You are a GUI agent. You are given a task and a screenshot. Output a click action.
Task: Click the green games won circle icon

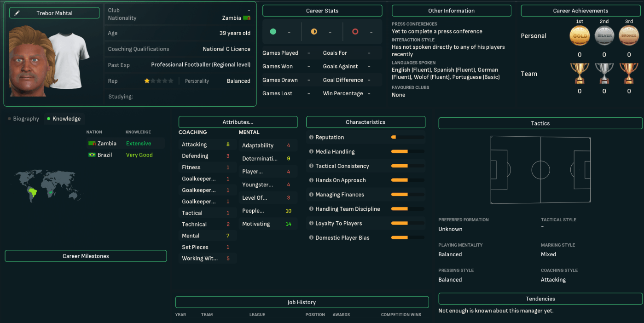pos(273,32)
